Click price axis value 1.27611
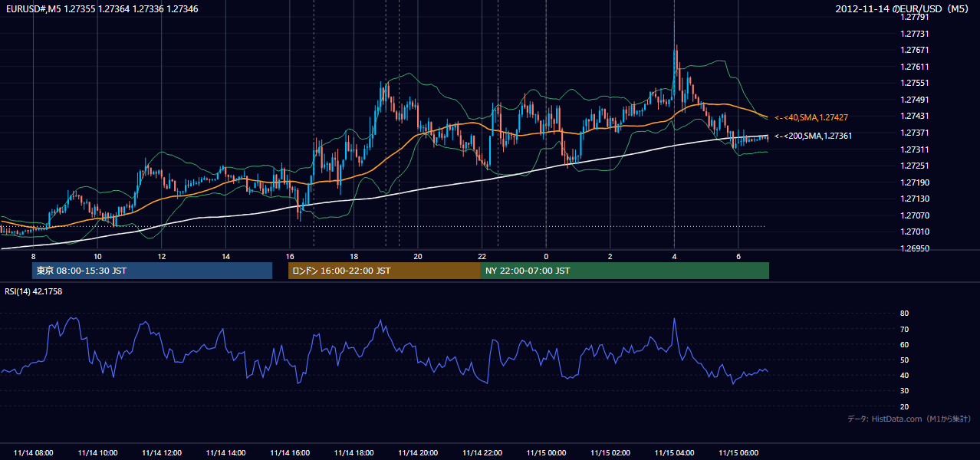The width and height of the screenshot is (980, 460). [914, 67]
